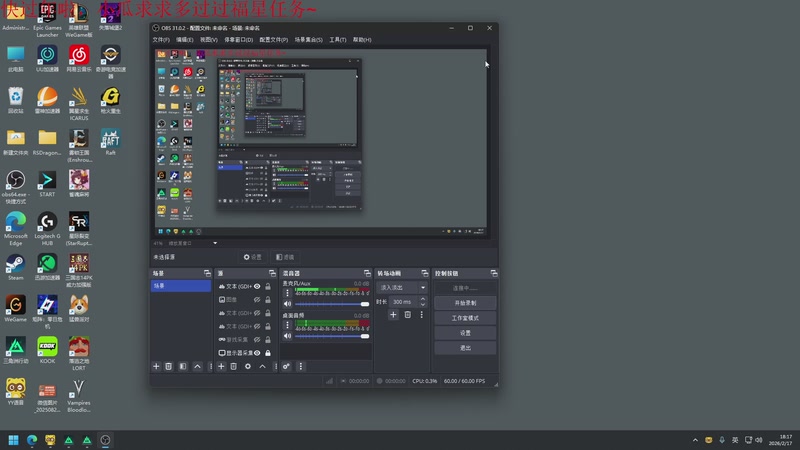Viewport: 800px width, 450px height.
Task: Remove selected scene with trash icon
Action: [168, 366]
